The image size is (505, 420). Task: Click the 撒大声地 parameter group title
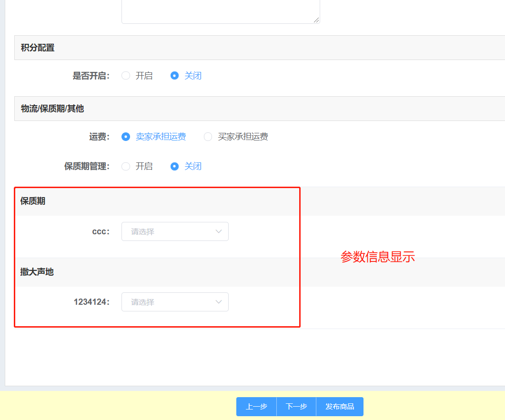37,272
